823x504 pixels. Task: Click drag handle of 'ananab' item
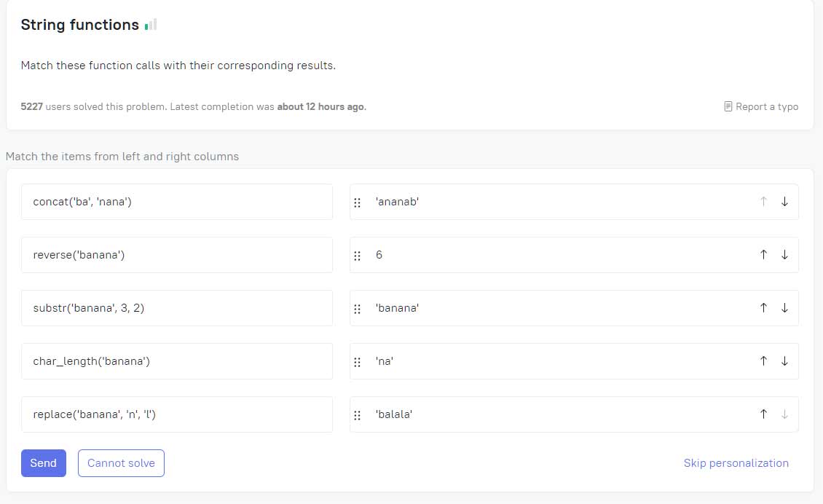tap(358, 202)
